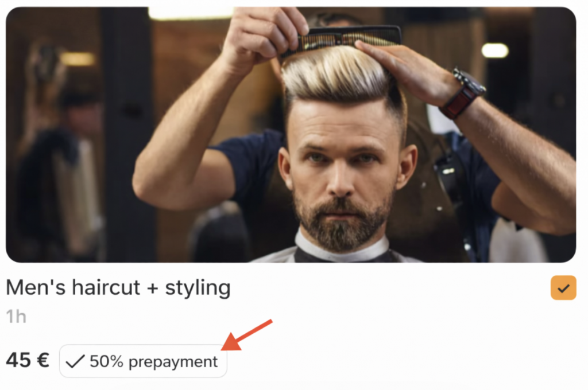Click the black comb in the photo
This screenshot has height=390, width=588.
tap(341, 40)
